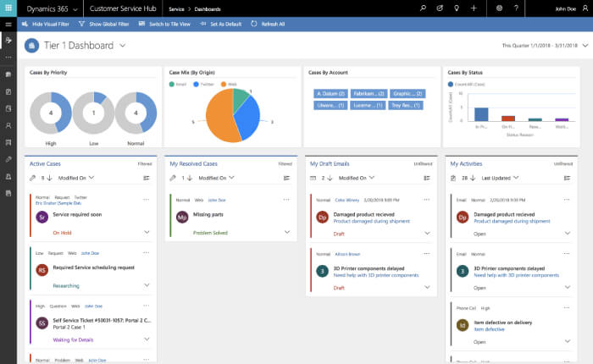The width and height of the screenshot is (593, 364).
Task: Expand the Tier 1 Dashboard selector chevron
Action: [123, 45]
